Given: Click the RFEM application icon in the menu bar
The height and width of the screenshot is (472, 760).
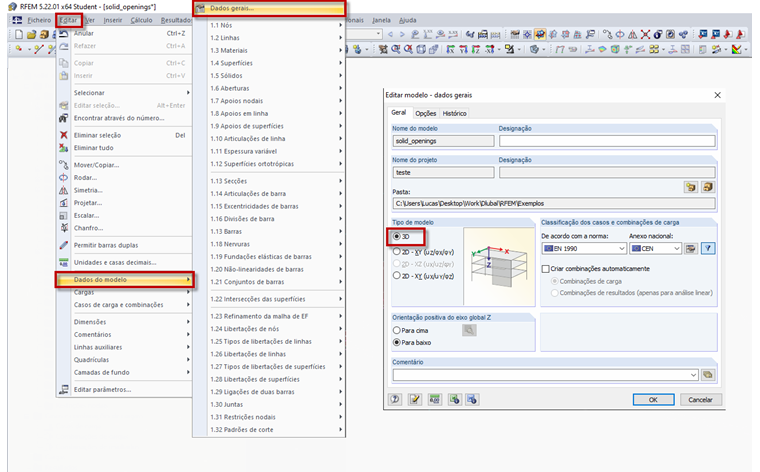Looking at the screenshot, I should [x=17, y=20].
